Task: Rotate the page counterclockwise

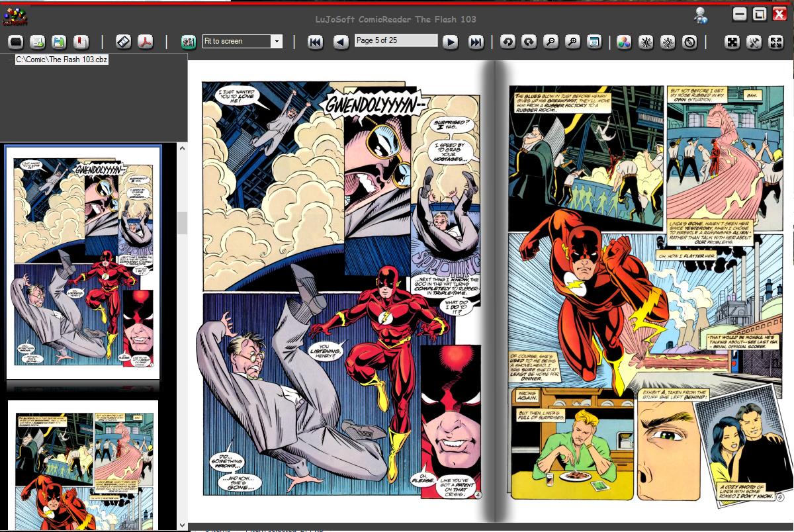Action: 507,42
